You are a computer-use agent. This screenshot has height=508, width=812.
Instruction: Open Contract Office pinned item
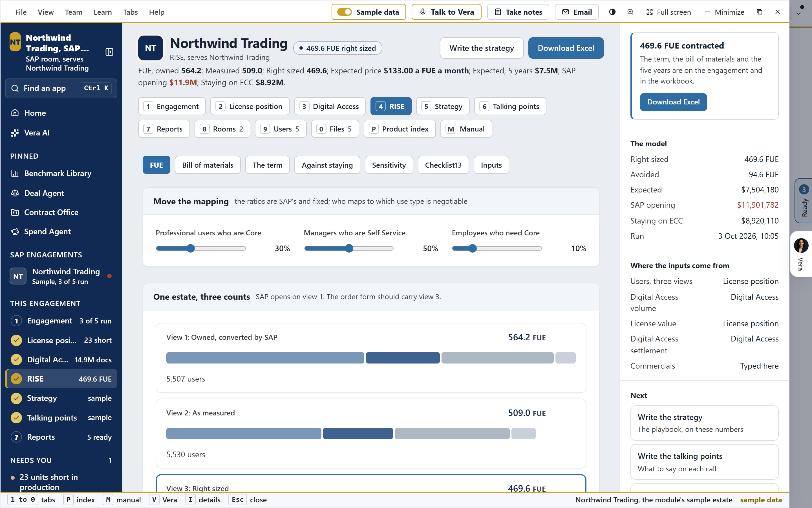click(61, 212)
